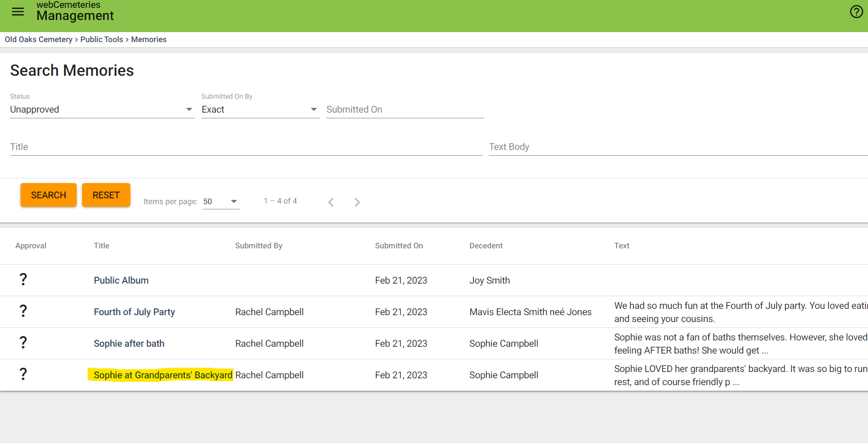Change Items per page dropdown from 50
Screen dimensions: 868x443
[221, 202]
